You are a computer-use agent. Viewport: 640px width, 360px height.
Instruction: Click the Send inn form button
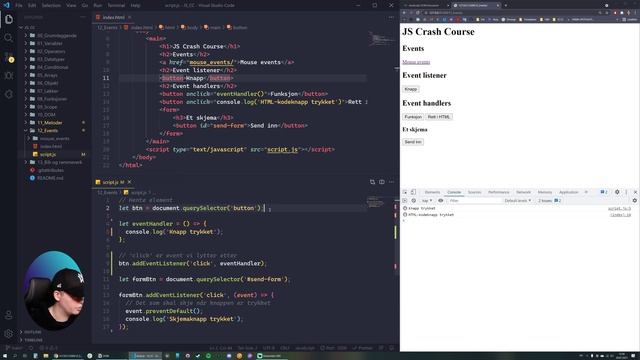tap(413, 142)
